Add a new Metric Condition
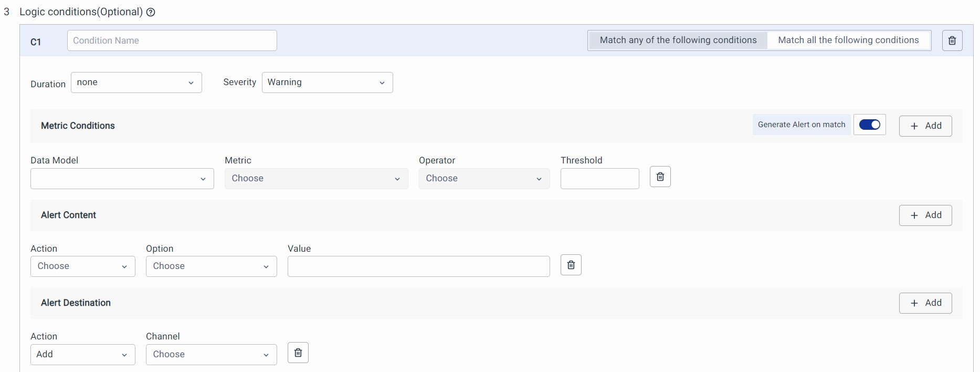The height and width of the screenshot is (372, 980). (x=925, y=126)
